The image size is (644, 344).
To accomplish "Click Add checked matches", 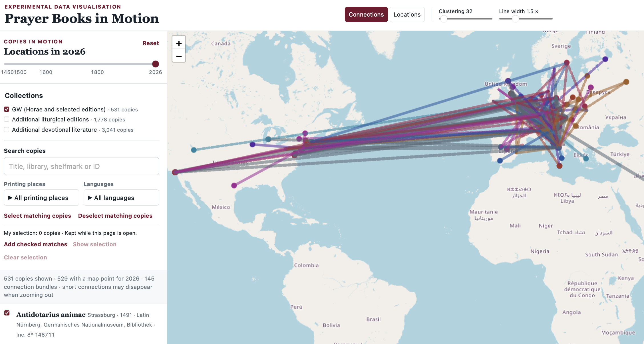I will pyautogui.click(x=36, y=244).
